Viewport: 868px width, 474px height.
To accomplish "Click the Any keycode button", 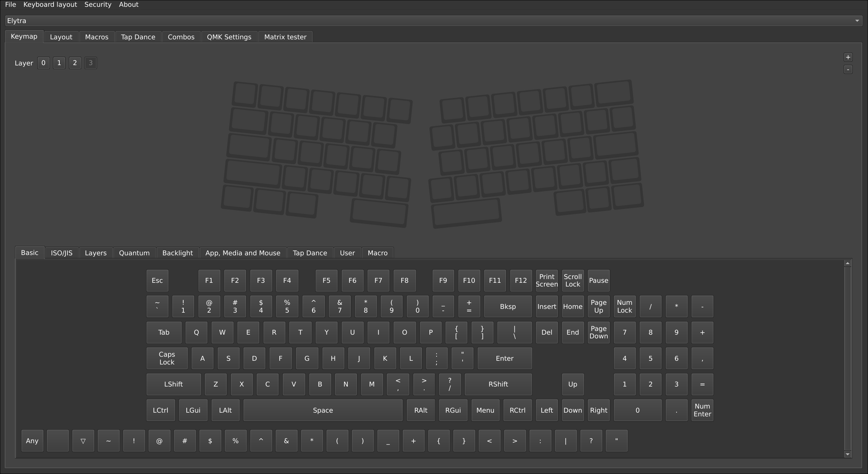I will [32, 440].
